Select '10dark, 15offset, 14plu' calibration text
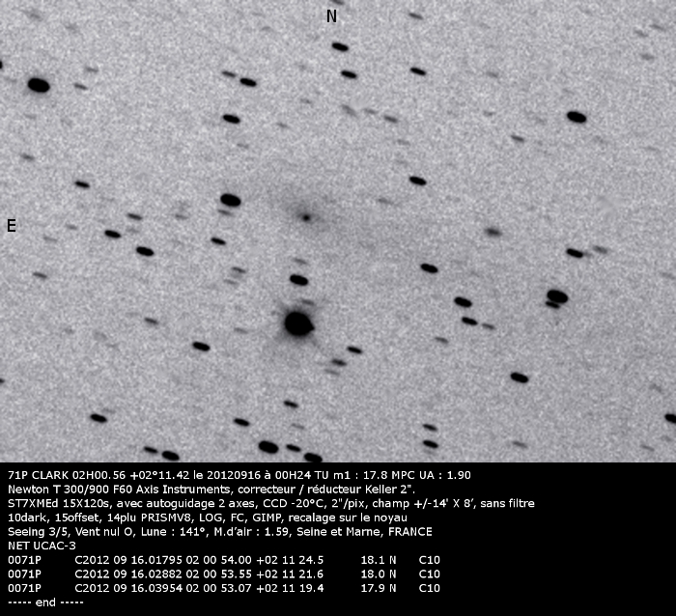This screenshot has height=616, width=676. point(72,518)
